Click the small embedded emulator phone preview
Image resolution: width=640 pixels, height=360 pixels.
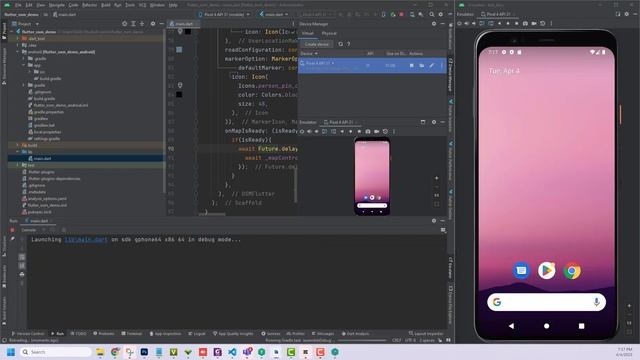[372, 176]
